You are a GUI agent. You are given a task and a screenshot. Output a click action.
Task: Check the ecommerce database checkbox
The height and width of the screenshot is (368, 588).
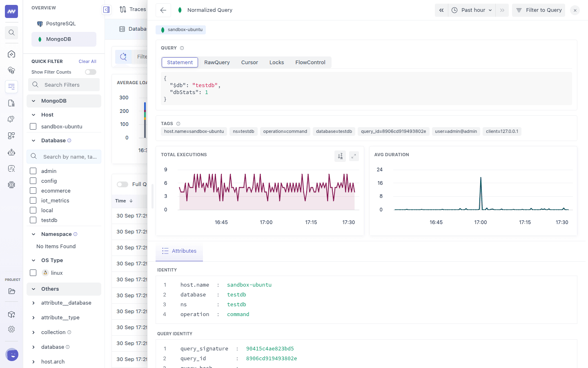tap(33, 191)
